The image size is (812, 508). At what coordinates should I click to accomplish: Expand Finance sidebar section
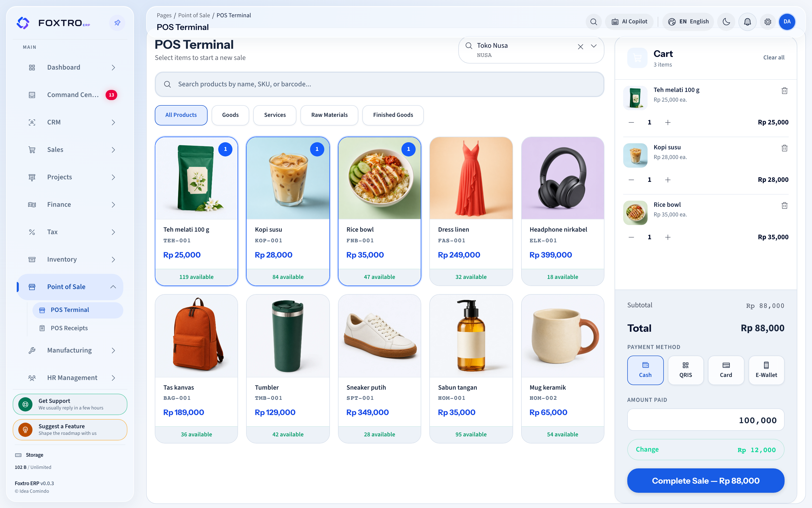coord(70,205)
